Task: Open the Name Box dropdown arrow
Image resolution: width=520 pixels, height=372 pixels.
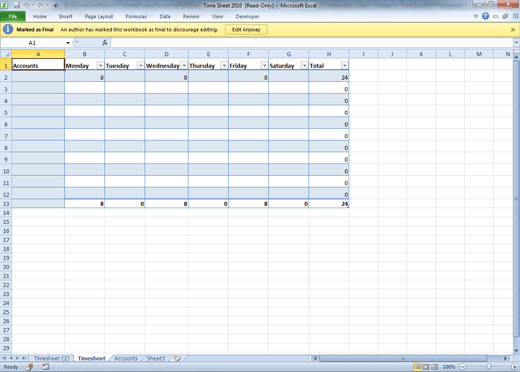Action: 68,43
